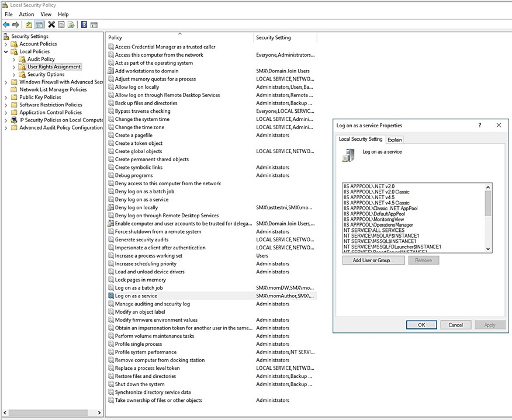Click the blue Help toolbar icon
The image size is (512, 420).
tap(84, 25)
